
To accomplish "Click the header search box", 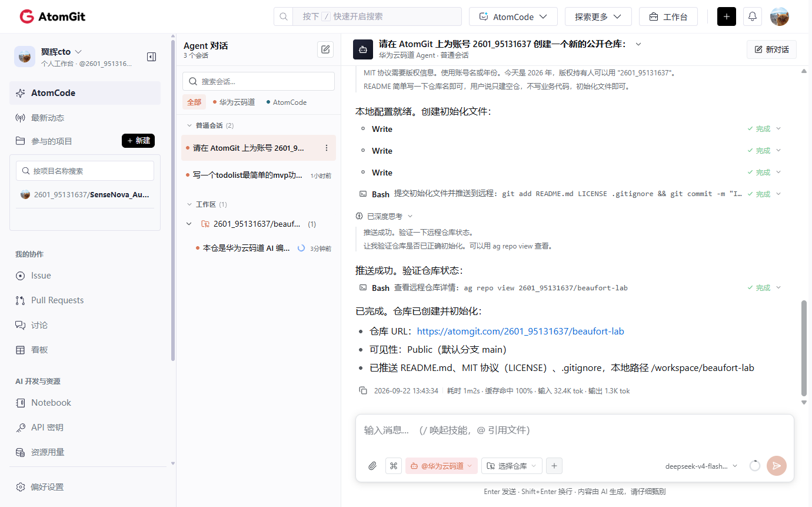I will tap(377, 16).
